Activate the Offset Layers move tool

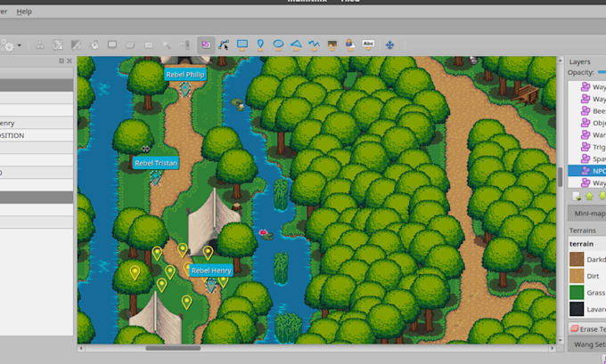389,45
